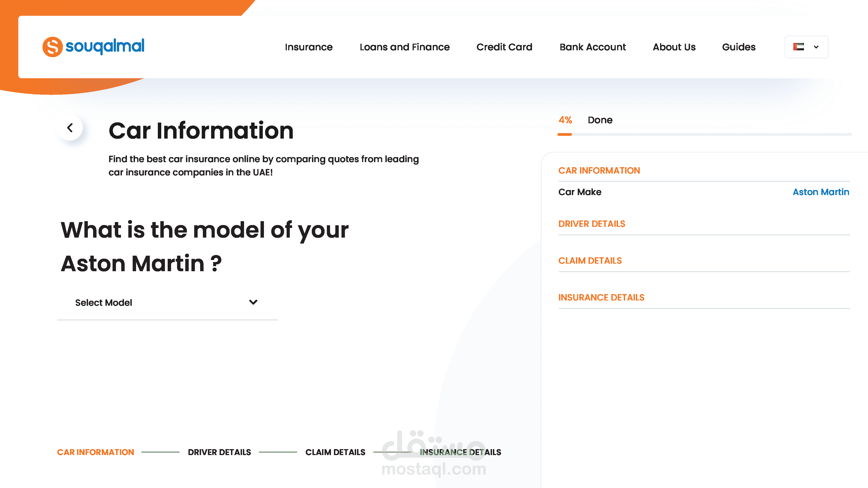Jump to Claim Details bottom step
Image resolution: width=868 pixels, height=488 pixels.
pos(335,452)
